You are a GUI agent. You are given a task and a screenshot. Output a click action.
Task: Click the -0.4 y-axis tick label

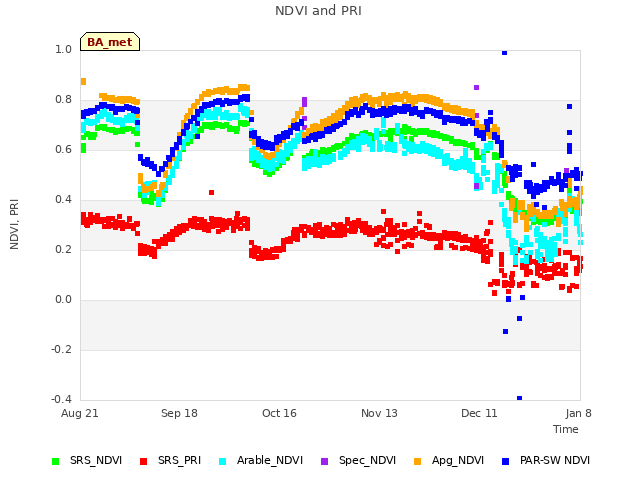(x=61, y=399)
